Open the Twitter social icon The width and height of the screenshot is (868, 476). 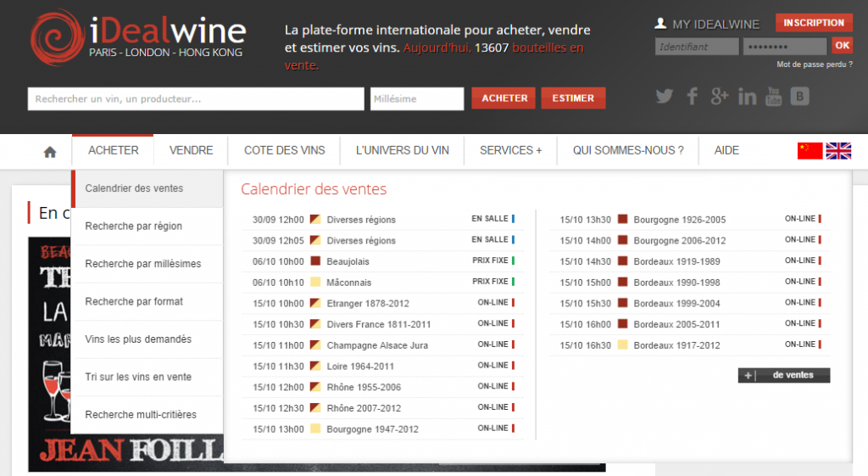coord(665,97)
